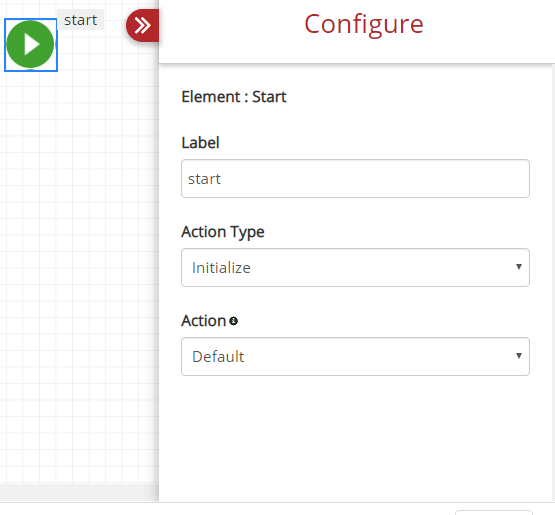Click the vertical scrollbar at the panel's right edge
The height and width of the screenshot is (515, 555).
pyautogui.click(x=553, y=283)
